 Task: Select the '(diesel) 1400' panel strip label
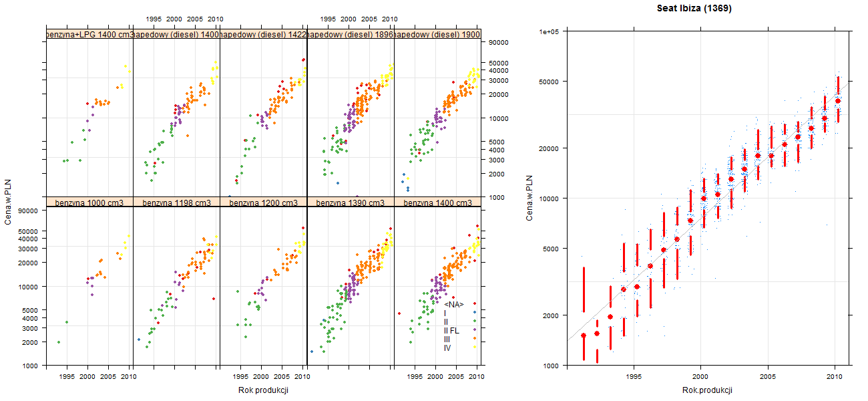pyautogui.click(x=177, y=34)
